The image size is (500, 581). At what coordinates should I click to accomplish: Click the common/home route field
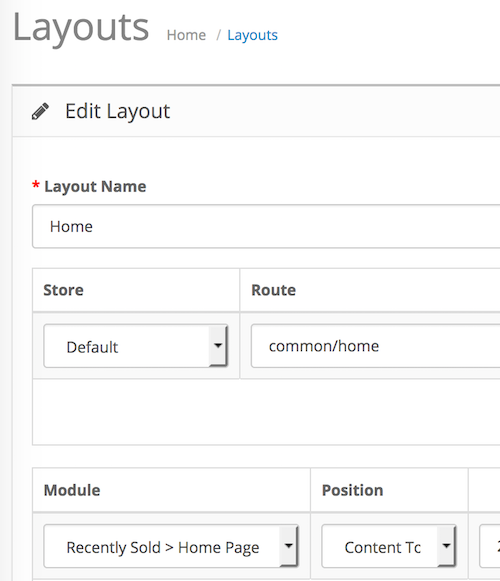[x=375, y=346]
